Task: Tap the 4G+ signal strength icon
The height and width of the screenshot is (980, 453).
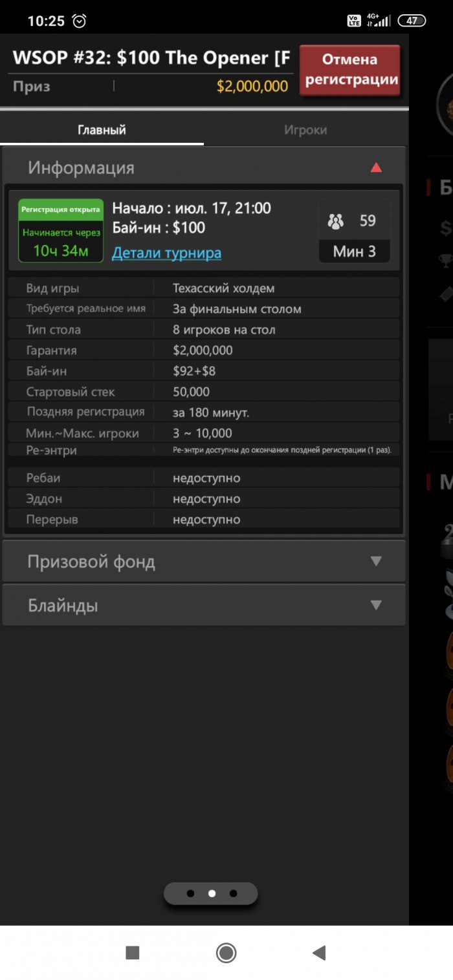Action: point(378,21)
